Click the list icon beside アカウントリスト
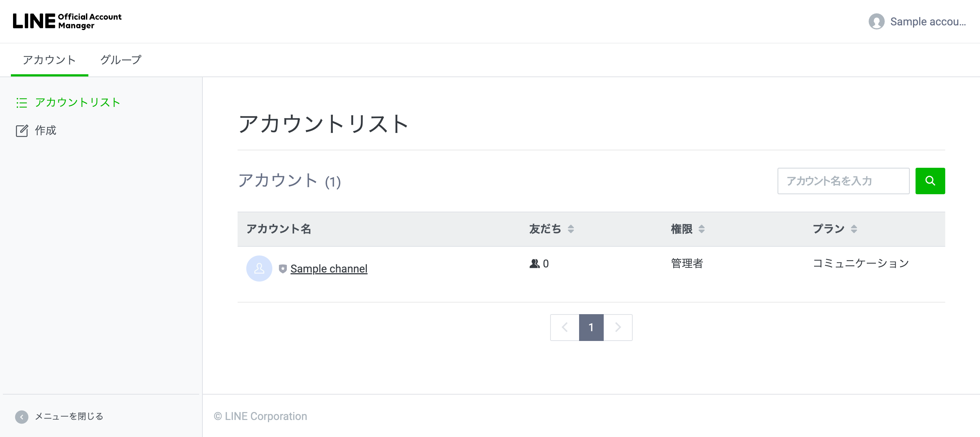Screen dimensions: 980x437 [22, 103]
